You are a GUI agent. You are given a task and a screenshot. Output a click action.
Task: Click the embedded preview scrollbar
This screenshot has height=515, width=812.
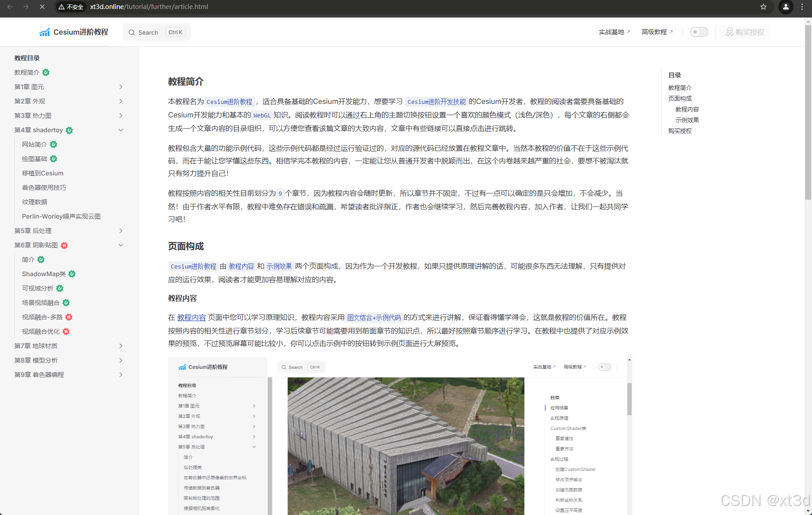coord(630,399)
